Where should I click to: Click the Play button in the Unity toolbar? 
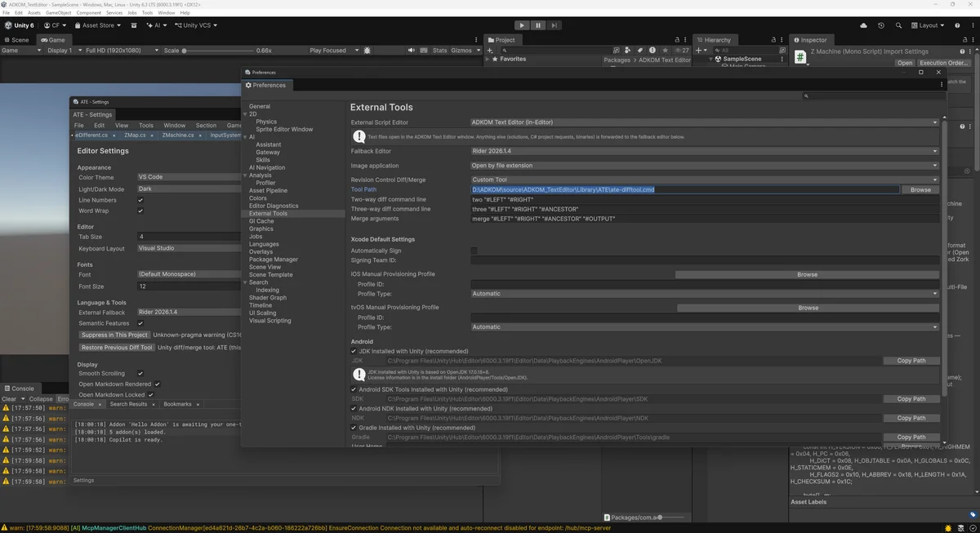[522, 25]
